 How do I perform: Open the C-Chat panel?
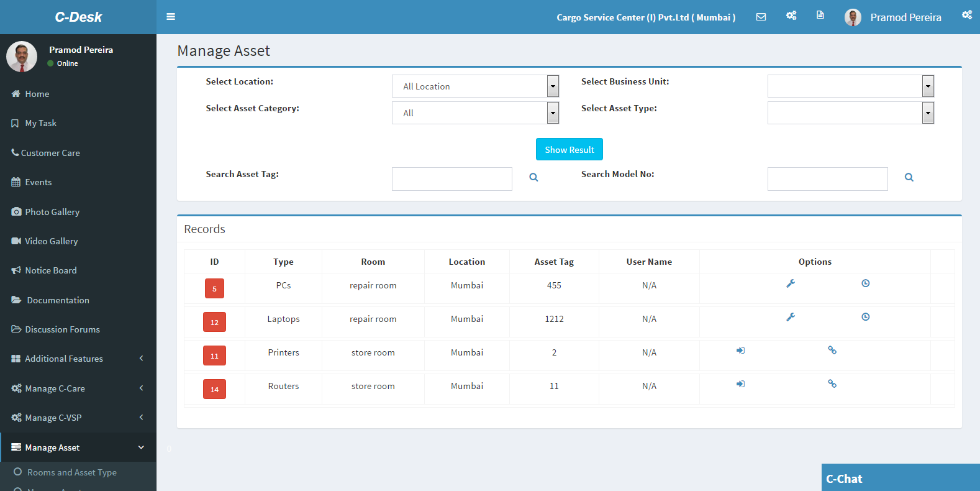coord(901,478)
